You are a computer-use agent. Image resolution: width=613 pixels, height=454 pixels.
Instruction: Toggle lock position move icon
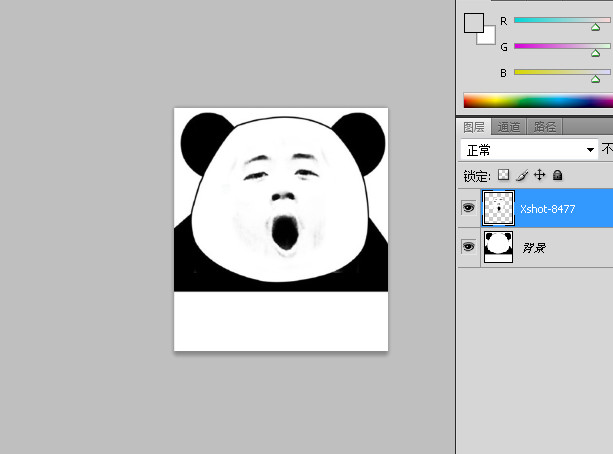(x=540, y=175)
